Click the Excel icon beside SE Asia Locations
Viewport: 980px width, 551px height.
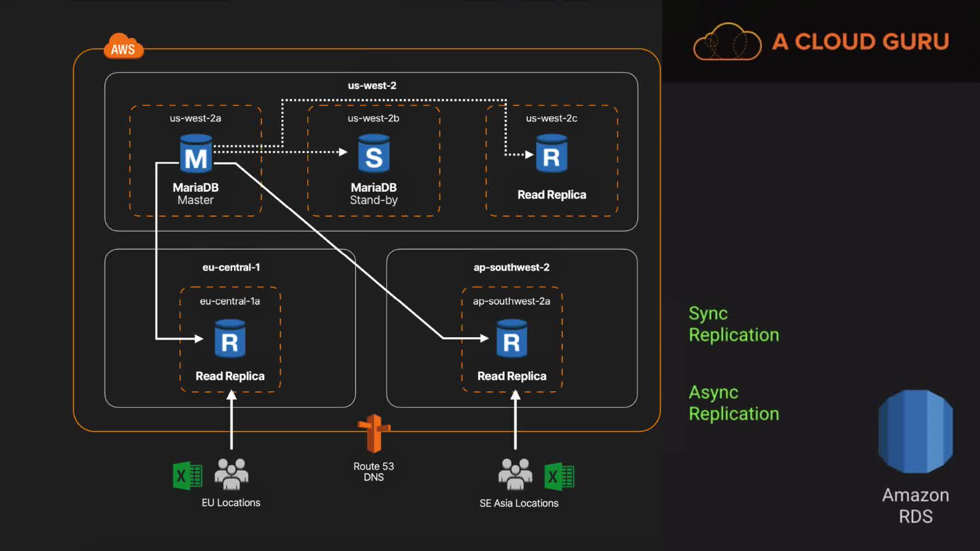pyautogui.click(x=559, y=477)
